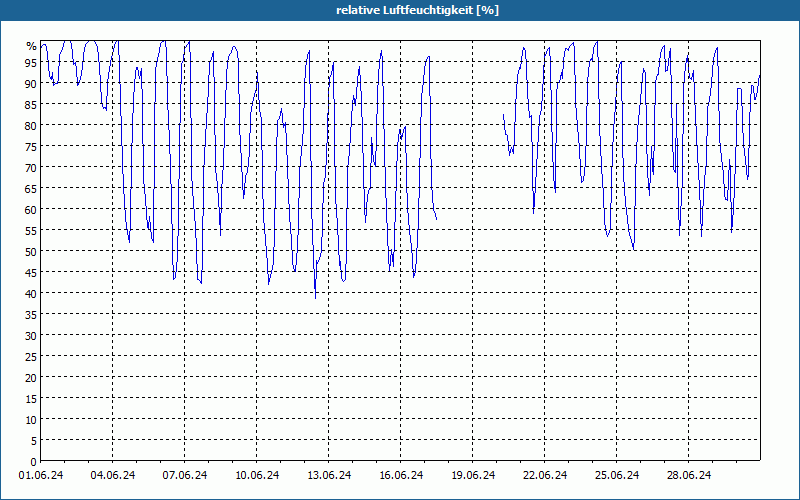Viewport: 800px width, 500px height.
Task: Click the 95 y-axis label
Action: coord(31,62)
